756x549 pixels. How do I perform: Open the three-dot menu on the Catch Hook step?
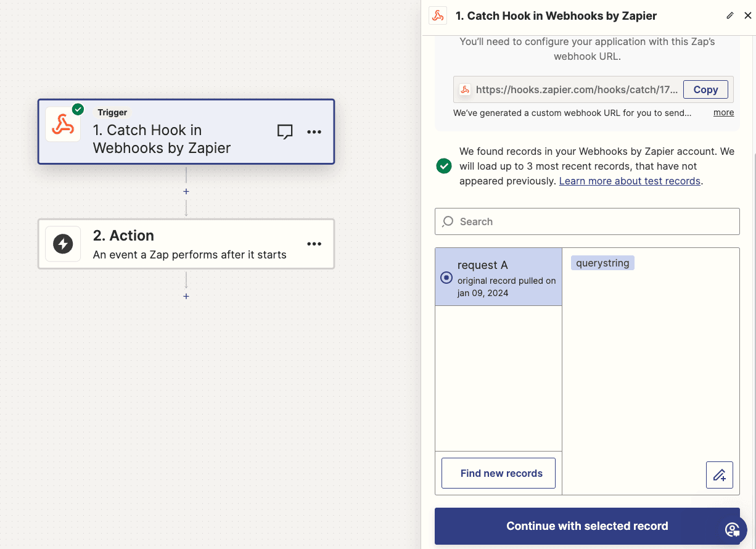pos(314,131)
